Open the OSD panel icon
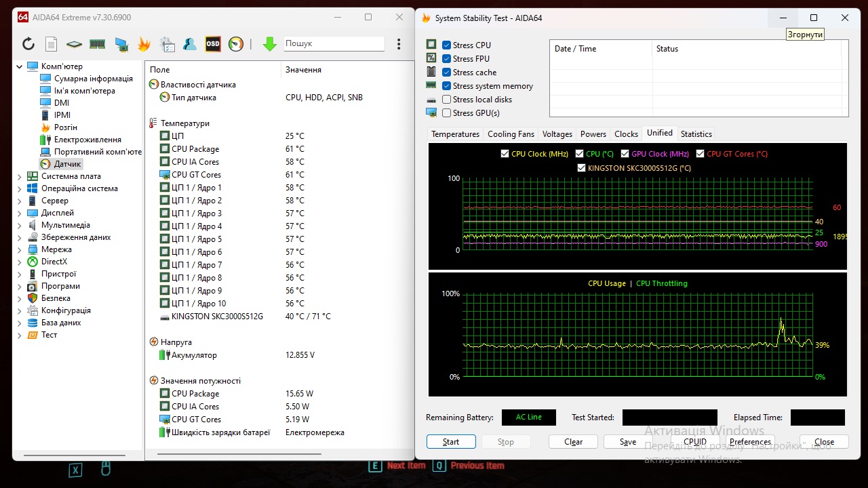Image resolution: width=868 pixels, height=488 pixels. coord(213,44)
